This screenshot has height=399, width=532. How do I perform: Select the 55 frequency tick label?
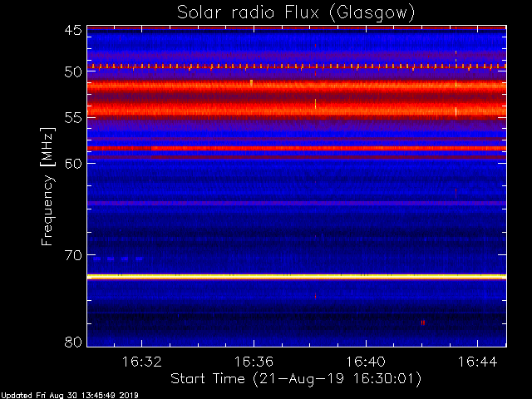[x=73, y=118]
